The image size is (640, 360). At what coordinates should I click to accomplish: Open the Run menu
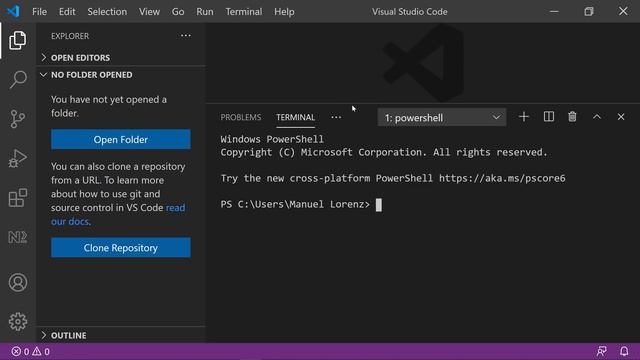(x=204, y=11)
